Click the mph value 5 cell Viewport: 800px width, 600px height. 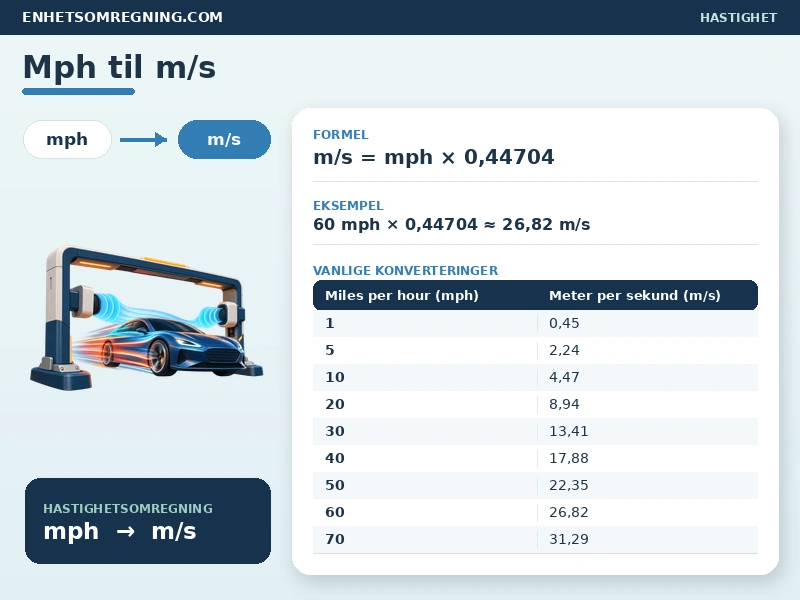pyautogui.click(x=425, y=351)
